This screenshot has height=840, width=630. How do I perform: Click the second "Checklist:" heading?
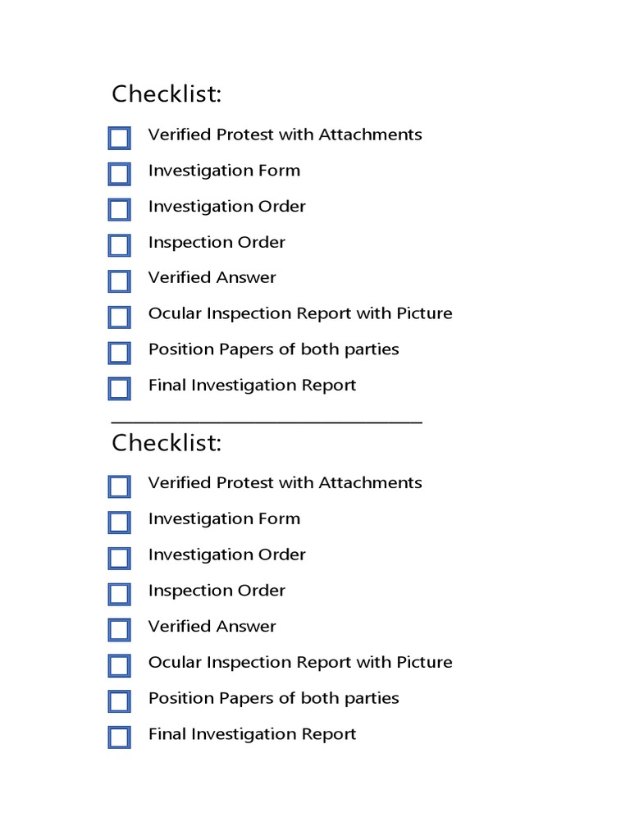pos(167,443)
